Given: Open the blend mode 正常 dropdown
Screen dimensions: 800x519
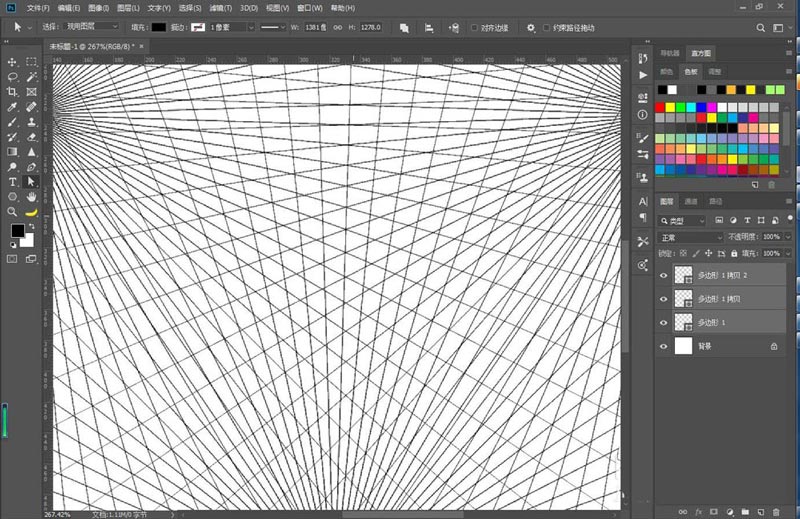Looking at the screenshot, I should [x=690, y=237].
